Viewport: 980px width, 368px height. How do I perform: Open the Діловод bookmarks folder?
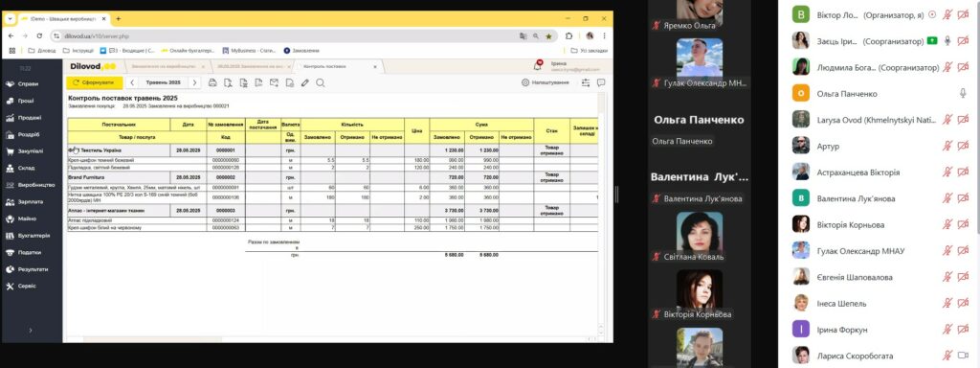coord(42,51)
